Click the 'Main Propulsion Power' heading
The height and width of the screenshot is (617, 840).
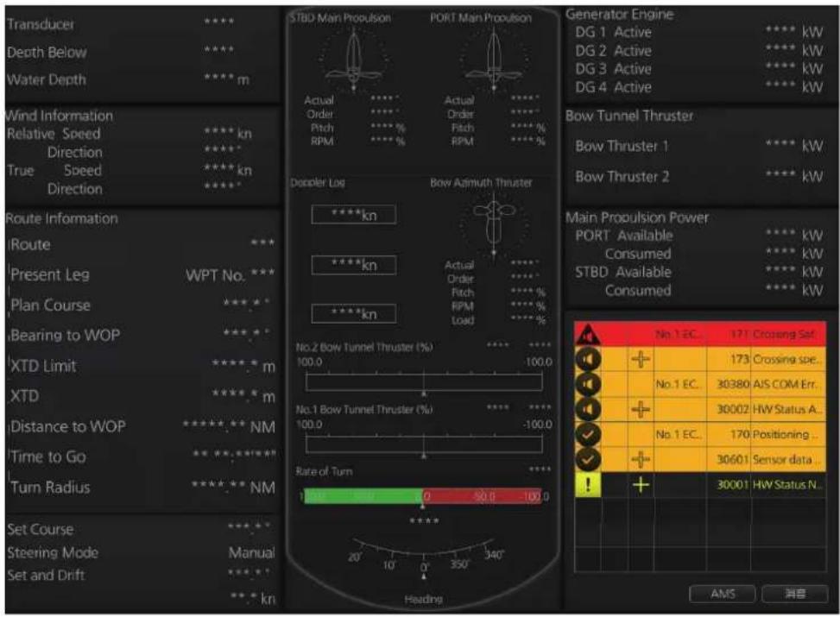(637, 217)
